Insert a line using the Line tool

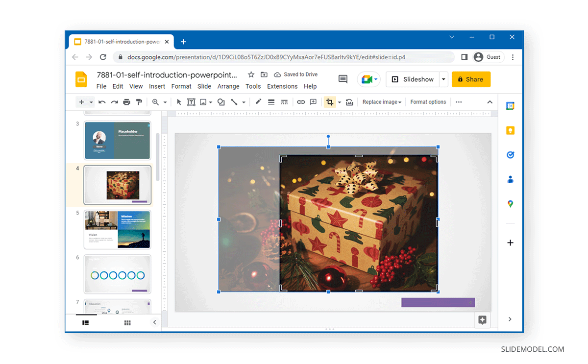pyautogui.click(x=234, y=102)
